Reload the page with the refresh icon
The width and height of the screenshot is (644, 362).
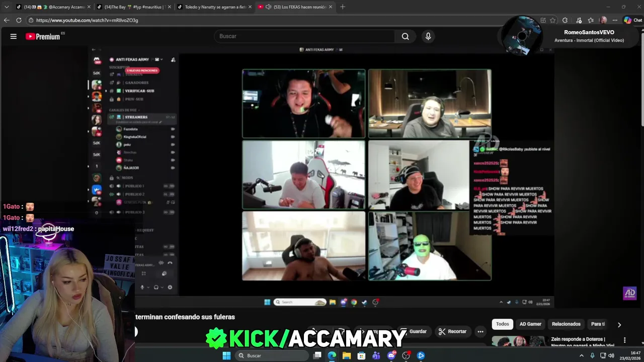pyautogui.click(x=19, y=20)
